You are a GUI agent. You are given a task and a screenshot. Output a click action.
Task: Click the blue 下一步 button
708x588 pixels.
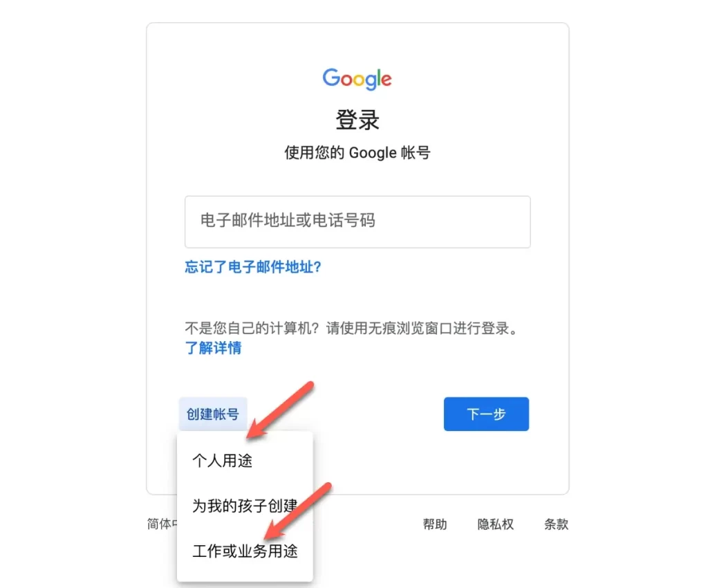point(486,414)
